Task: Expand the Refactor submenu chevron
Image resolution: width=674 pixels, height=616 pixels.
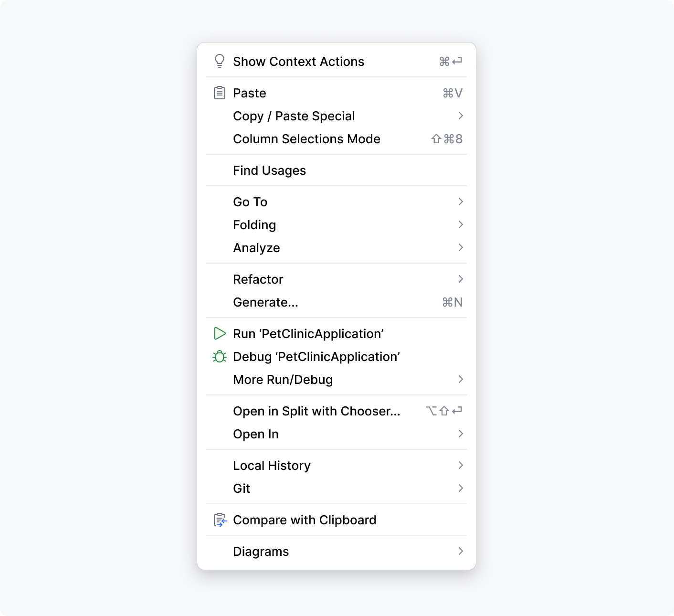Action: pyautogui.click(x=460, y=279)
